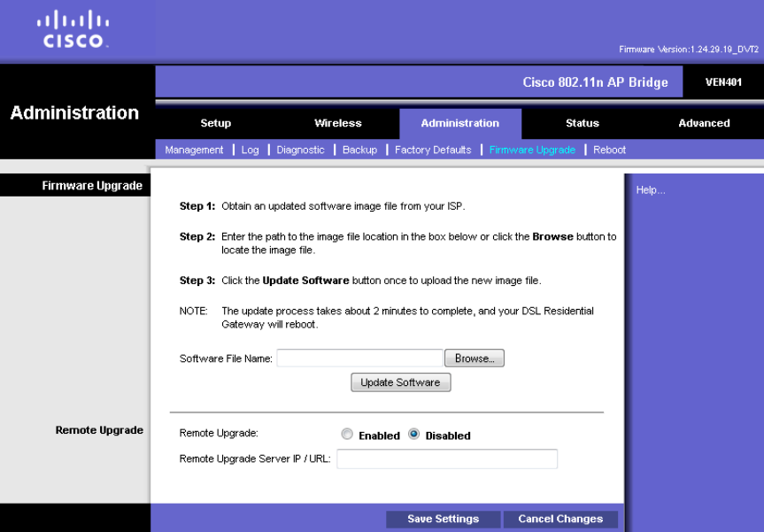Open the Diagnostic sub-tab
The height and width of the screenshot is (532, 764).
pos(301,150)
